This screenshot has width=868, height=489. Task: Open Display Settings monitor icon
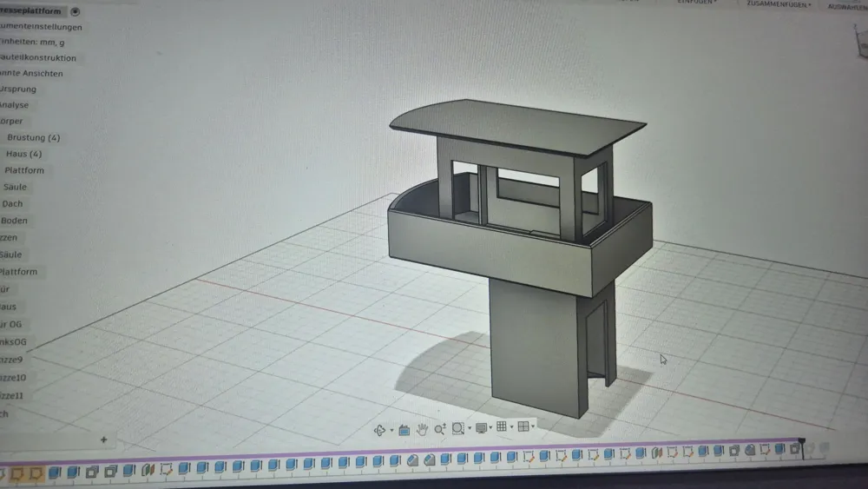(481, 427)
